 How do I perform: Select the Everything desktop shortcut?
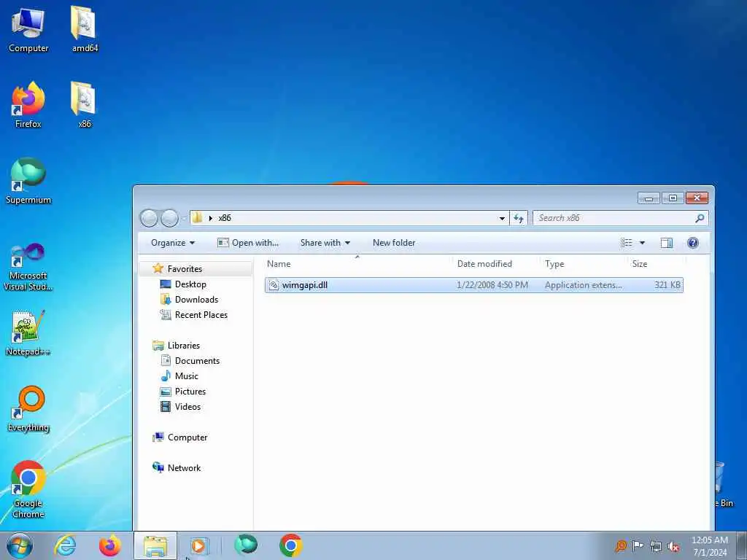coord(28,408)
